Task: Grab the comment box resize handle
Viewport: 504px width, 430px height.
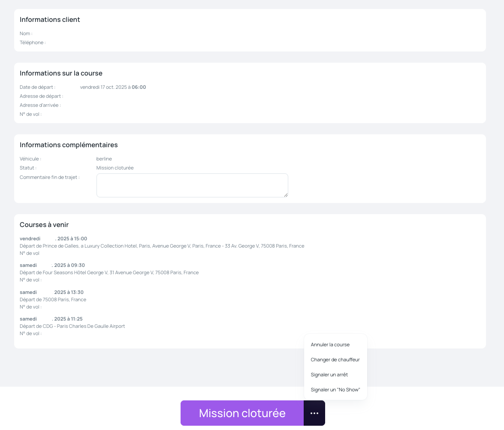Action: 286,195
